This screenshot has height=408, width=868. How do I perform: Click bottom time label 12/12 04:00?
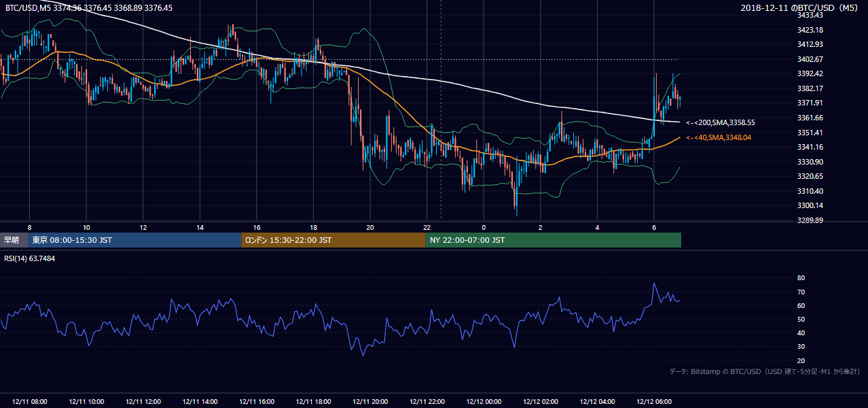pyautogui.click(x=597, y=402)
